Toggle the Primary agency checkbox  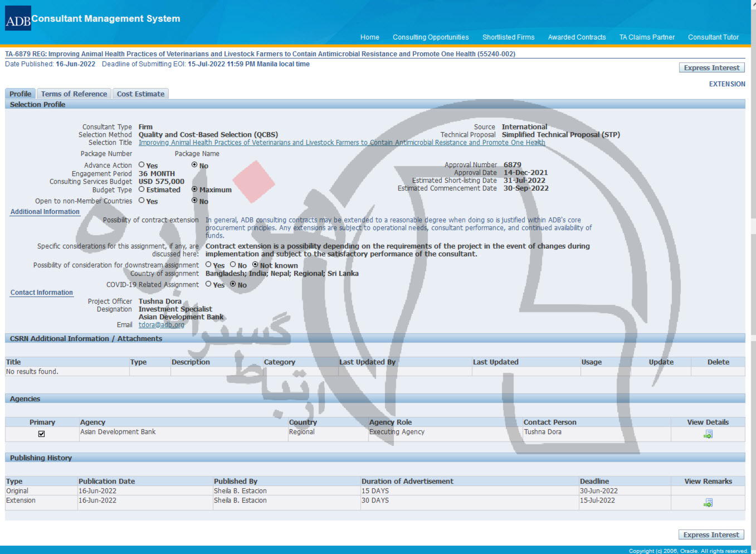click(x=41, y=434)
